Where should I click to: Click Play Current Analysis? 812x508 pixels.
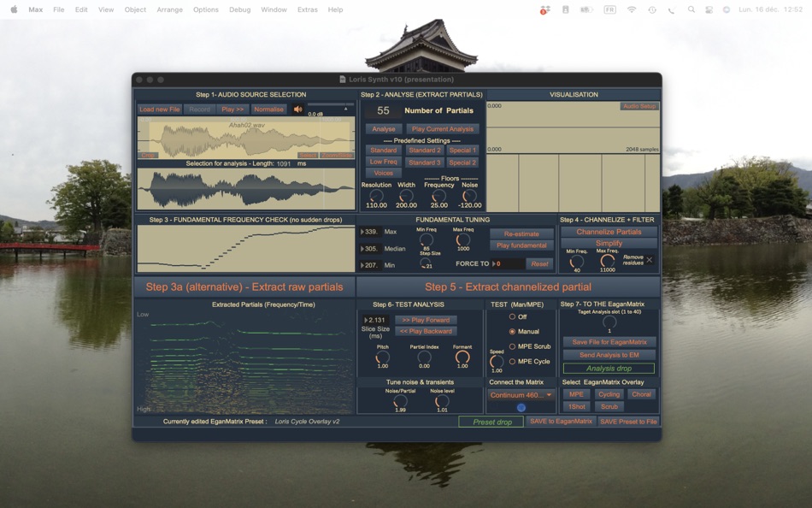click(443, 129)
